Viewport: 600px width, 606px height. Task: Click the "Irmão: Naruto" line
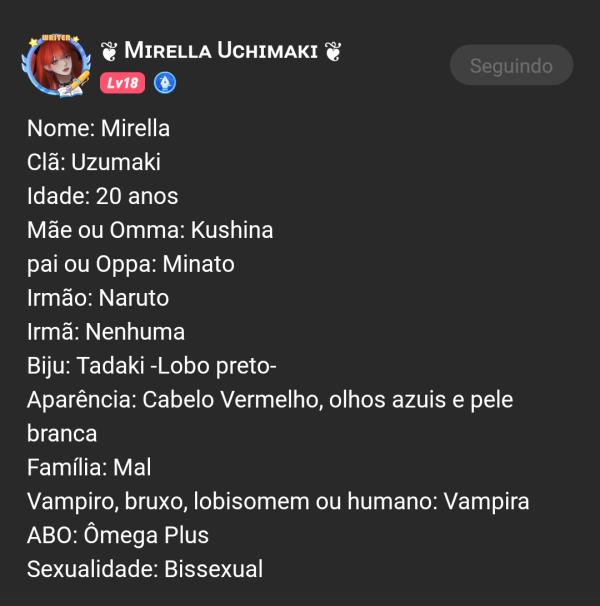point(98,298)
